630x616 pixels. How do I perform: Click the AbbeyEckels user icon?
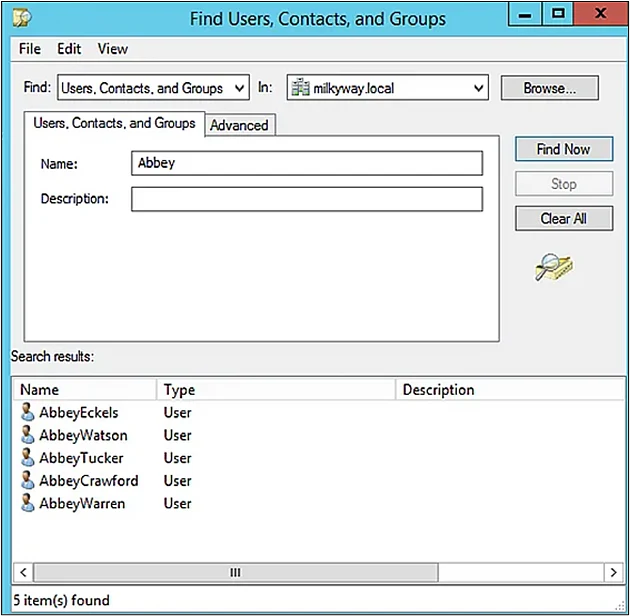(x=27, y=412)
